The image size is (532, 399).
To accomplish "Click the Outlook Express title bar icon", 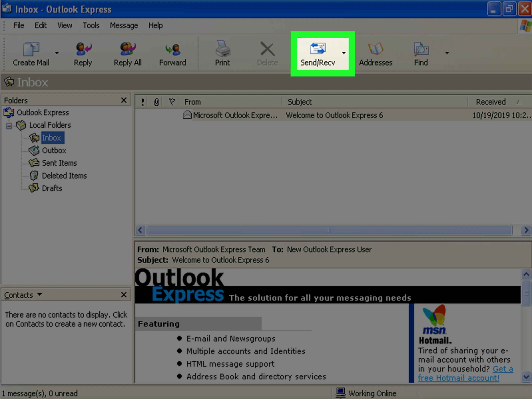I will (7, 9).
